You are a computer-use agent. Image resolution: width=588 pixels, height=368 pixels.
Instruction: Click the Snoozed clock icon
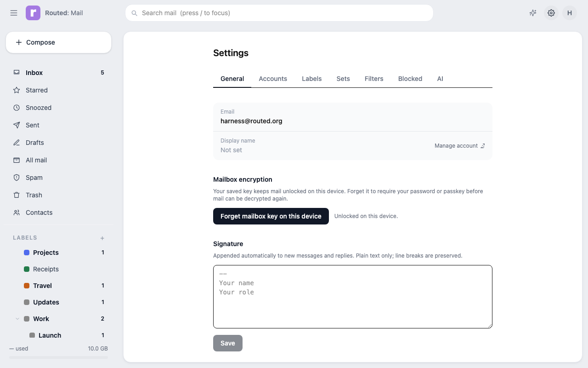click(x=17, y=108)
